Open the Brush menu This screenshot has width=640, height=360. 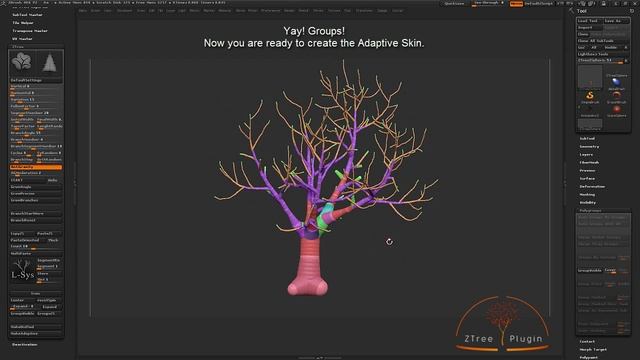96,11
